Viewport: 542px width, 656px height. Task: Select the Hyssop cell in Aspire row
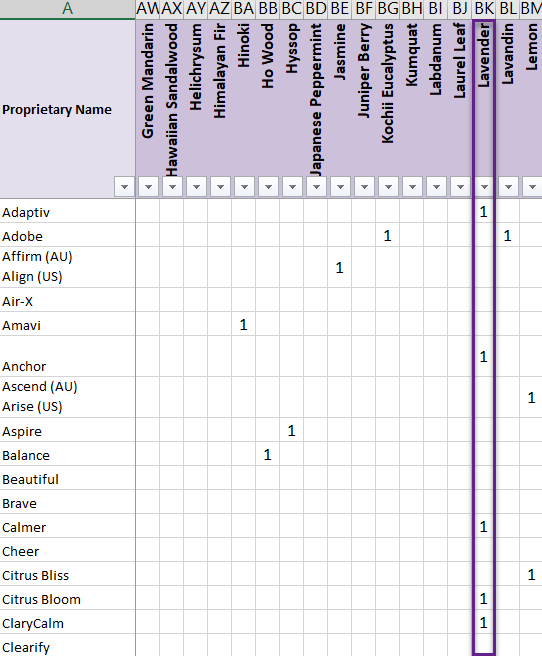(x=291, y=430)
